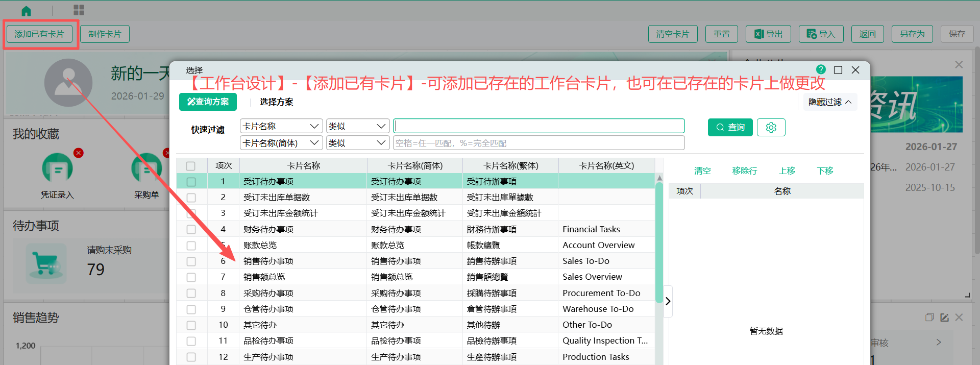Image resolution: width=980 pixels, height=365 pixels.
Task: Select the 查询方案 tab
Action: (208, 102)
